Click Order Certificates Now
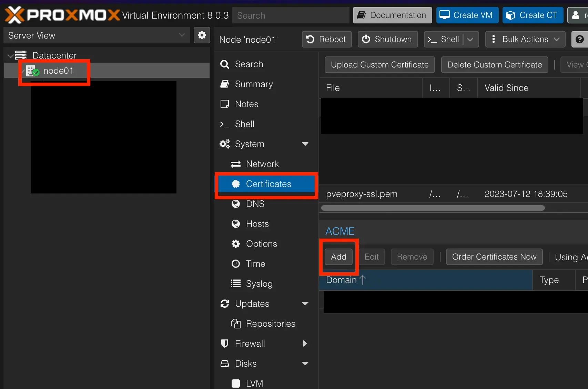 tap(494, 257)
